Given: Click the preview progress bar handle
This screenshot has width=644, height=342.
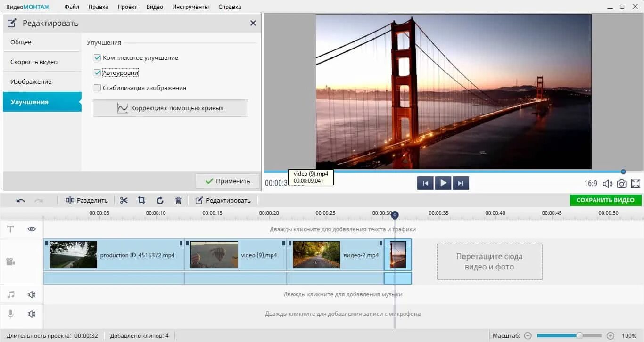Looking at the screenshot, I should [x=623, y=171].
